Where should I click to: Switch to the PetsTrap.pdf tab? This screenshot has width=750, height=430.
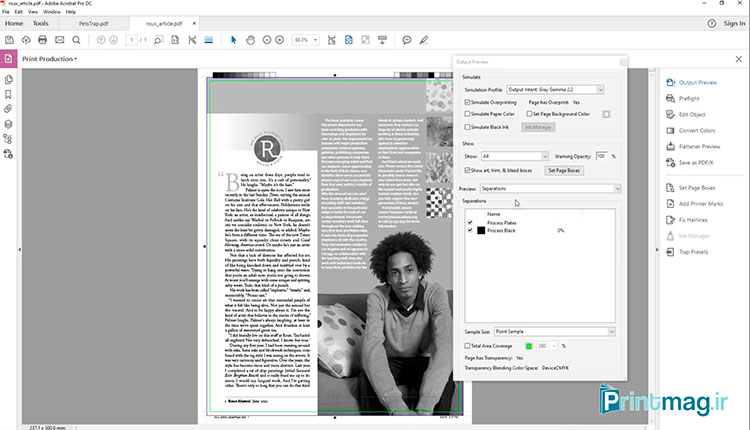pos(93,22)
